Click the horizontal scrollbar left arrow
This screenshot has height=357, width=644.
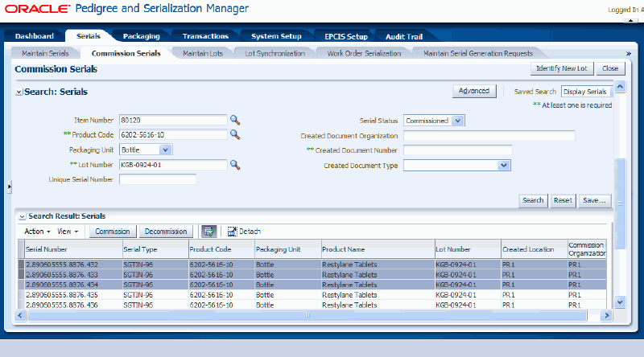click(x=20, y=315)
